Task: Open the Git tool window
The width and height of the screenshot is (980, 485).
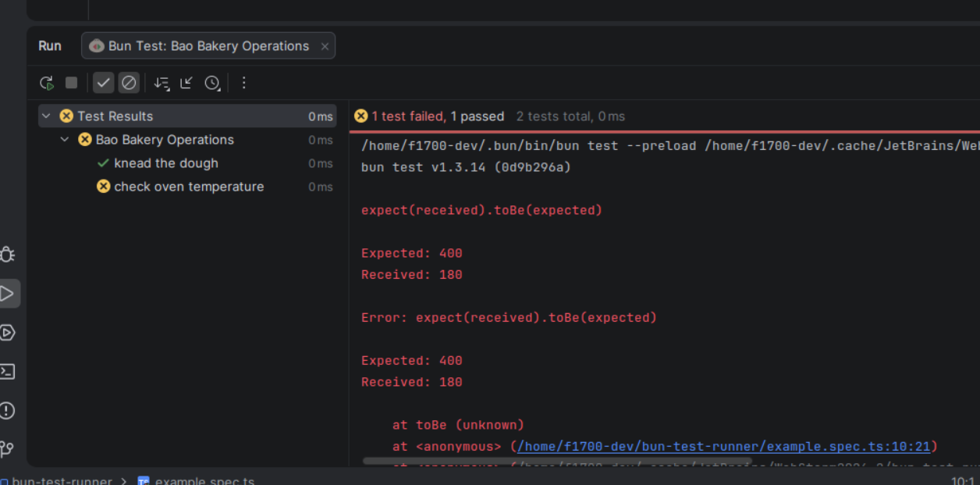Action: (x=8, y=449)
